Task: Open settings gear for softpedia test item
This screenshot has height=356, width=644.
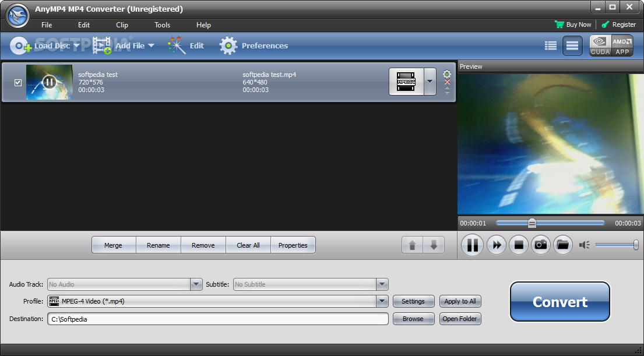Action: pyautogui.click(x=447, y=74)
